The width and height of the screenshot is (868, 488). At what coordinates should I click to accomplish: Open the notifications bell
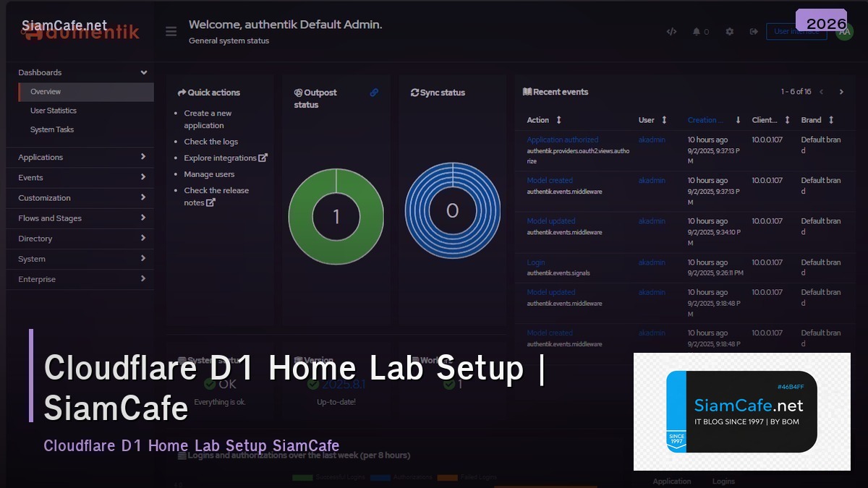click(x=697, y=31)
